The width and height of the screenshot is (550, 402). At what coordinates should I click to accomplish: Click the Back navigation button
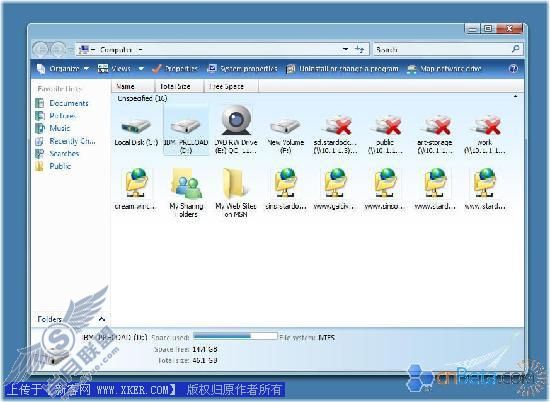click(x=41, y=49)
